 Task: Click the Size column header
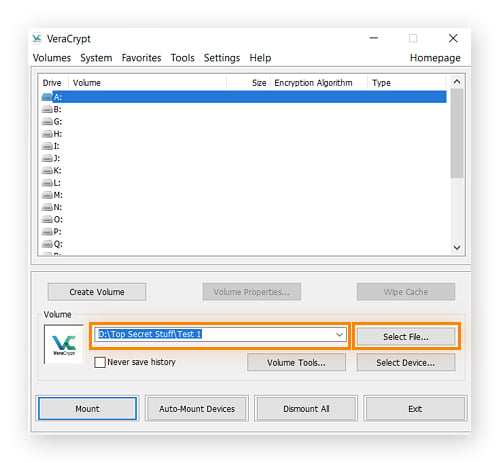pyautogui.click(x=249, y=83)
